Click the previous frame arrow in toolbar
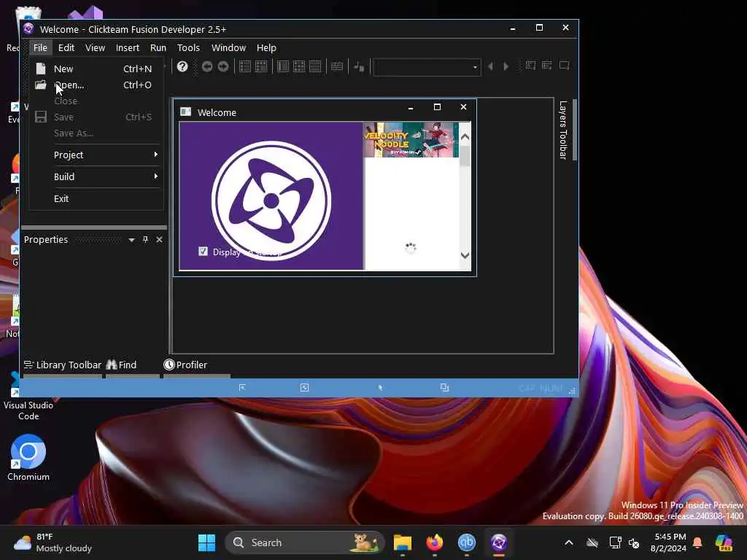 [x=491, y=66]
